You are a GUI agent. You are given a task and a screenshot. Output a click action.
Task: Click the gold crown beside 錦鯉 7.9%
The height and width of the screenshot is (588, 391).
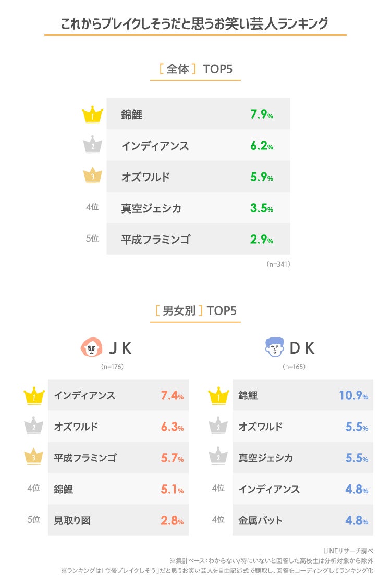pyautogui.click(x=92, y=115)
